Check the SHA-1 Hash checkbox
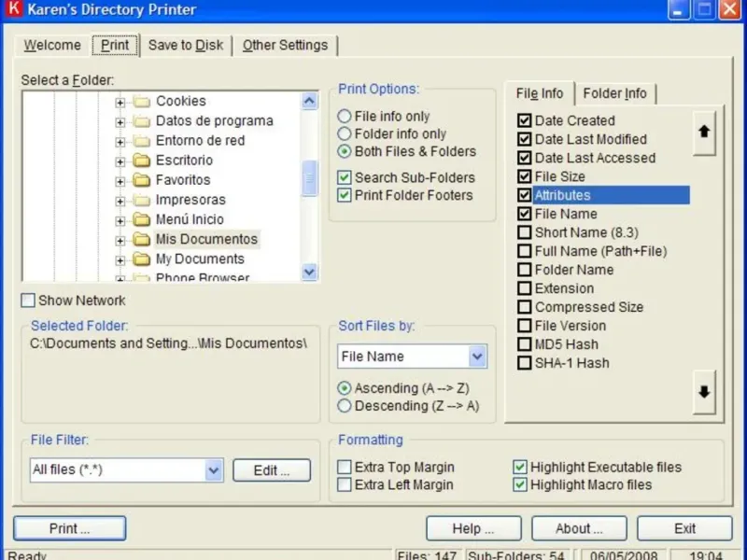 (x=524, y=363)
